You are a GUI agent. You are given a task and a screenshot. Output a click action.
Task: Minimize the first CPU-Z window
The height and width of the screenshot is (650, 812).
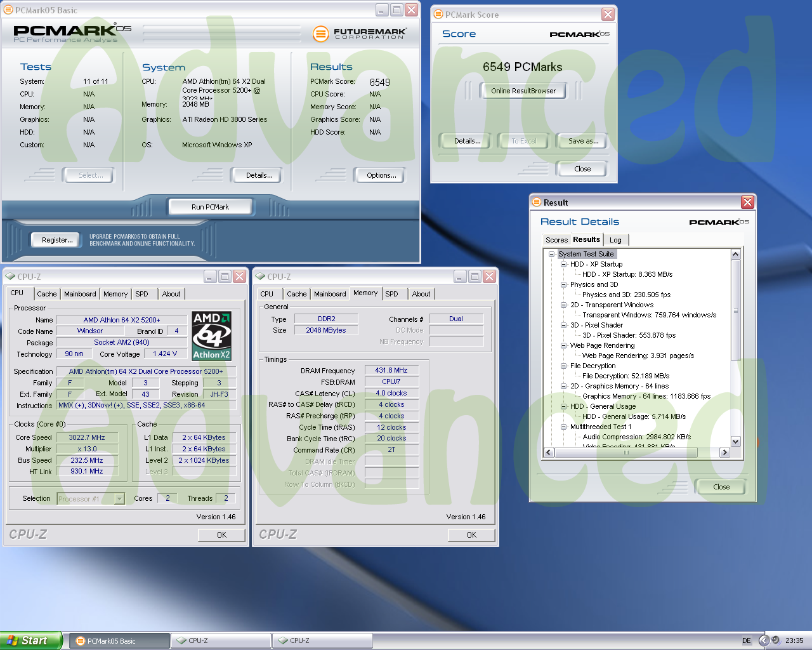(211, 277)
